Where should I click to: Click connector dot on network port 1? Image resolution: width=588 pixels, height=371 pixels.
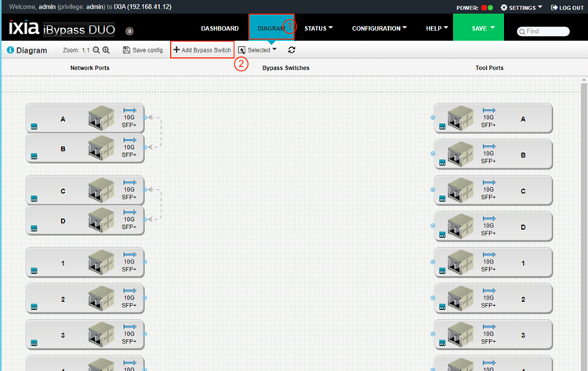145,262
